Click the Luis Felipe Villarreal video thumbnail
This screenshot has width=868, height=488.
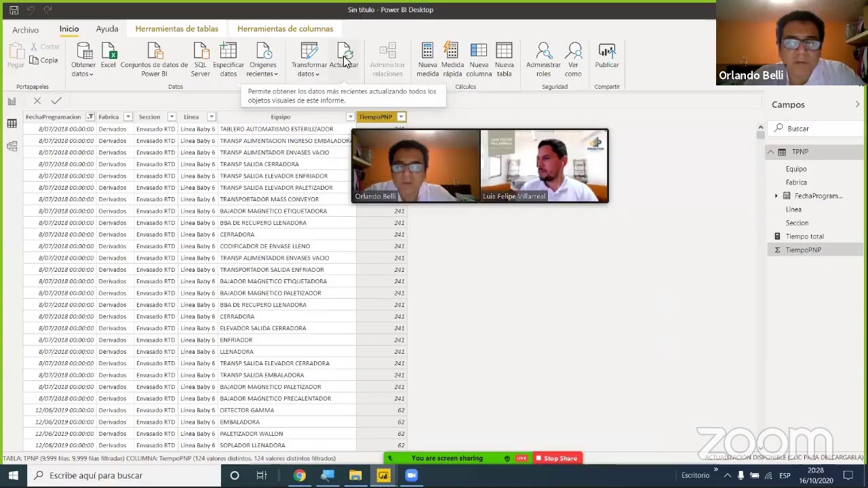[544, 166]
